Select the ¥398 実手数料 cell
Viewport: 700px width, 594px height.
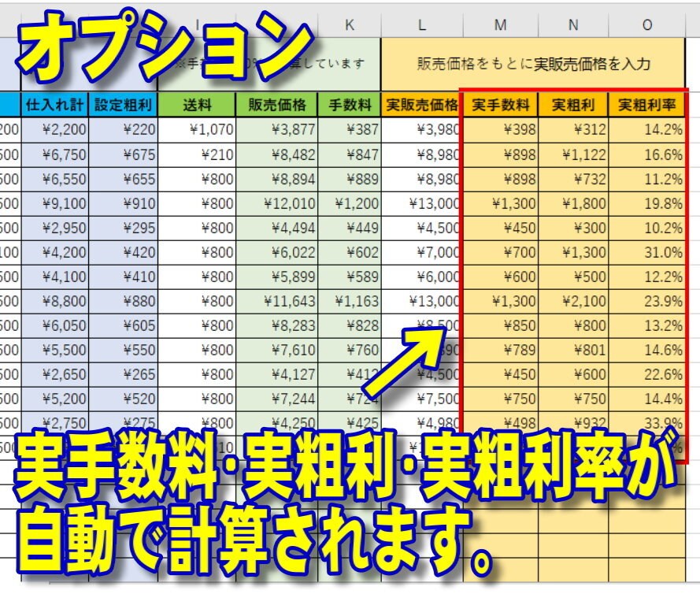tap(501, 130)
